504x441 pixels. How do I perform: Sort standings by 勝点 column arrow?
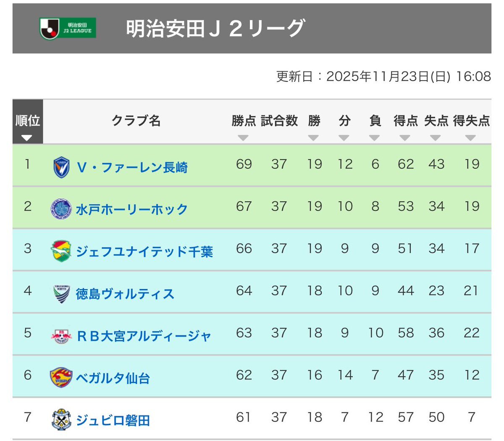[x=243, y=136]
